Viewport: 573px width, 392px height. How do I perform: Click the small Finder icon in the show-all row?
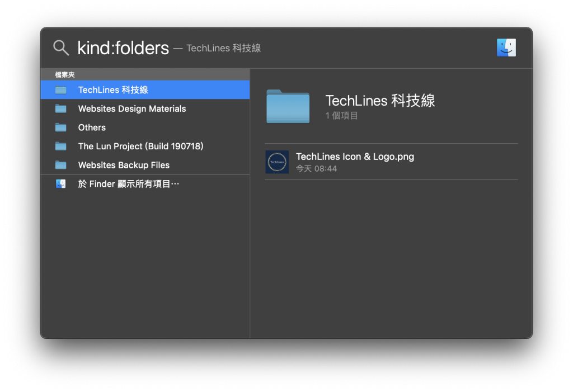(60, 184)
